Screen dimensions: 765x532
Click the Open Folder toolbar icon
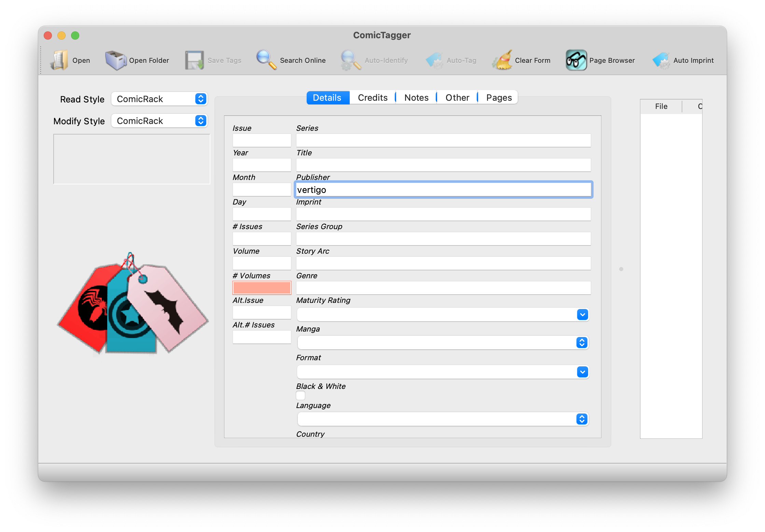tap(138, 60)
